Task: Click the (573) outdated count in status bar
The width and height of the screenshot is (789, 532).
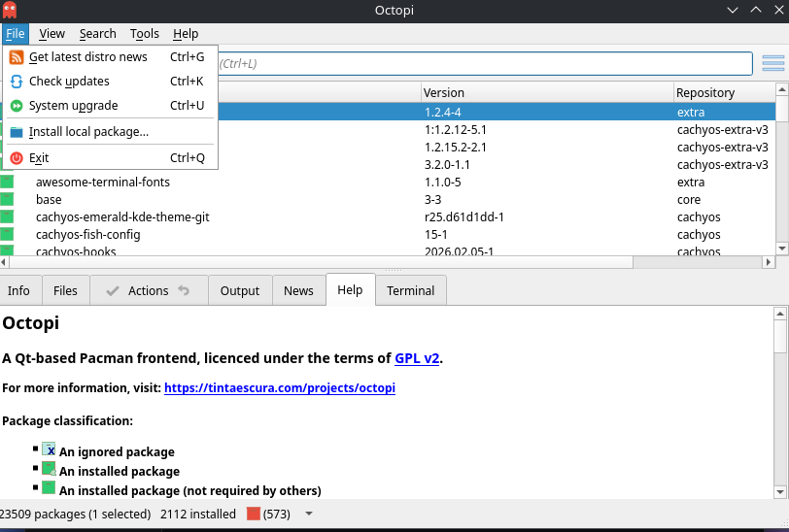Action: pyautogui.click(x=277, y=514)
